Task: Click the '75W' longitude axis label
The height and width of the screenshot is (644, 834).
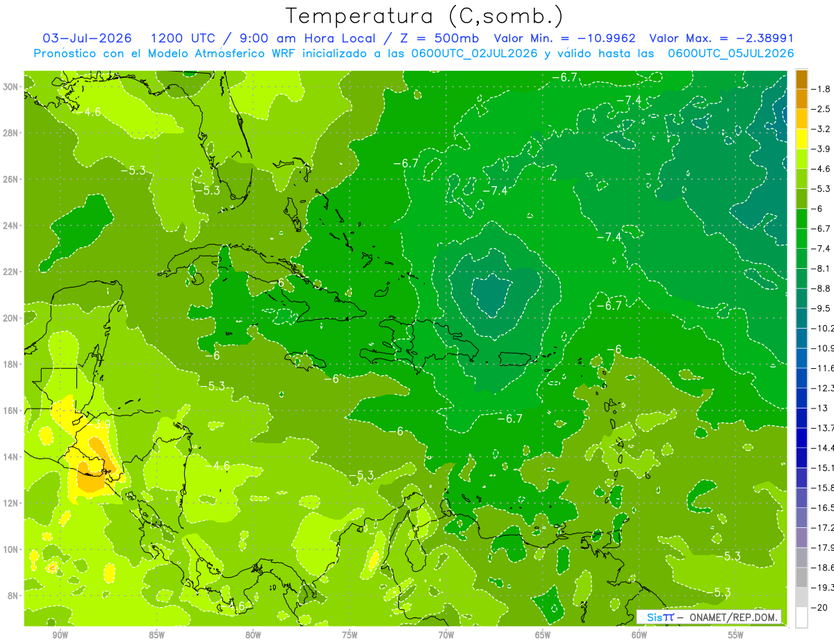Action: [x=350, y=635]
